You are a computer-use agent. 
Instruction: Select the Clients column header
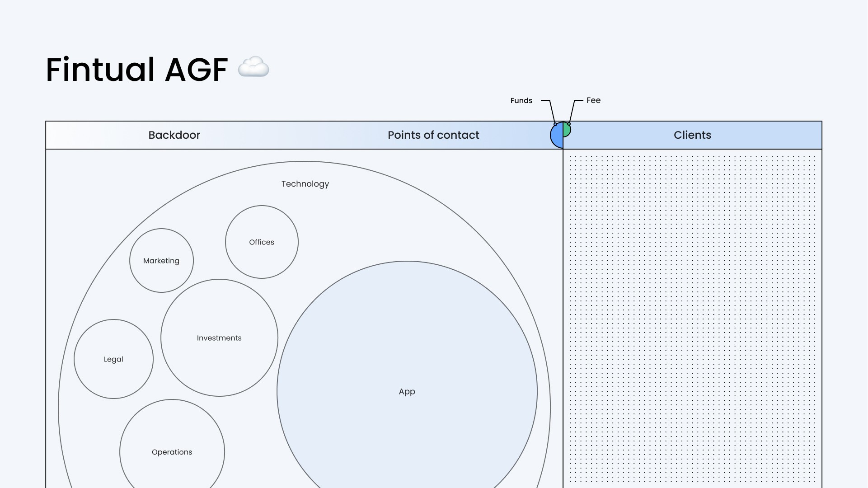tap(692, 135)
